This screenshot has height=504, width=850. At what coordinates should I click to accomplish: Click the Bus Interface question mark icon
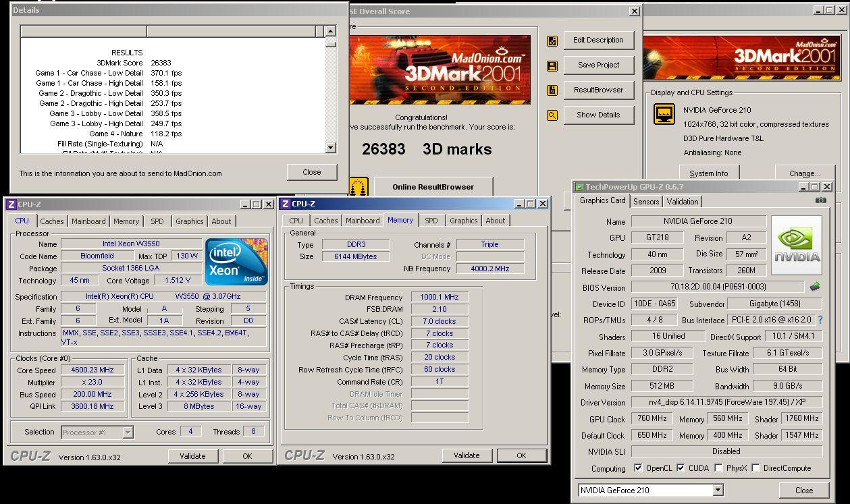(x=820, y=320)
